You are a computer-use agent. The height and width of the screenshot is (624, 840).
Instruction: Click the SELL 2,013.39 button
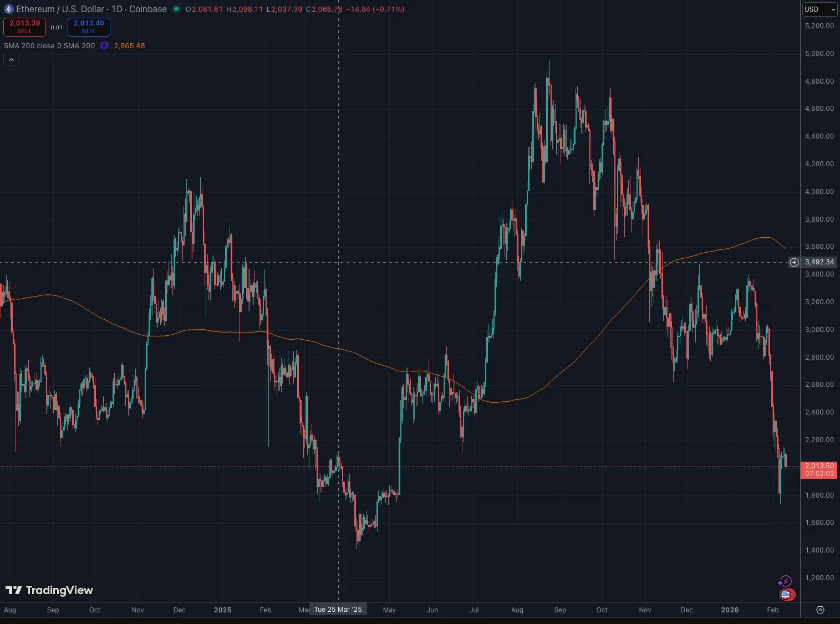(x=25, y=27)
